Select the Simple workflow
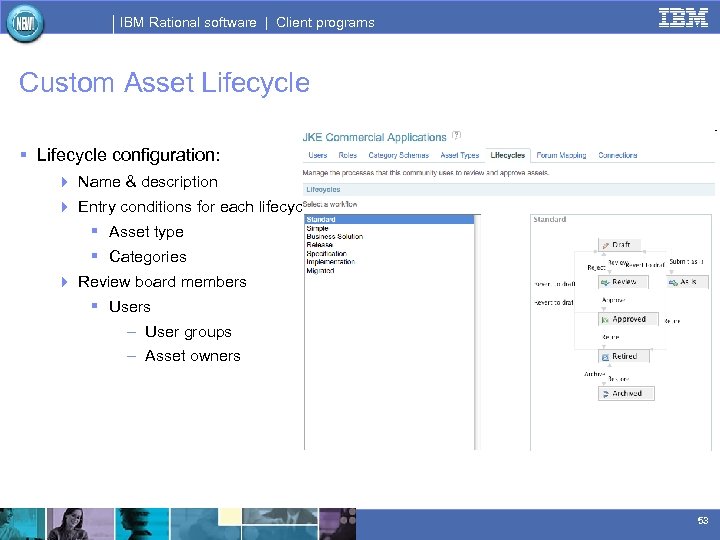This screenshot has height=540, width=720. (x=317, y=228)
